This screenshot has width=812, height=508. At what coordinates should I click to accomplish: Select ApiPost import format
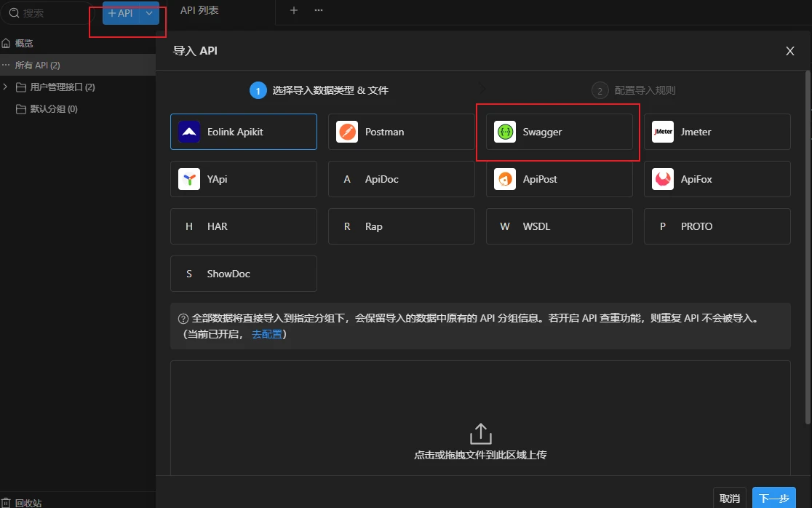point(560,179)
